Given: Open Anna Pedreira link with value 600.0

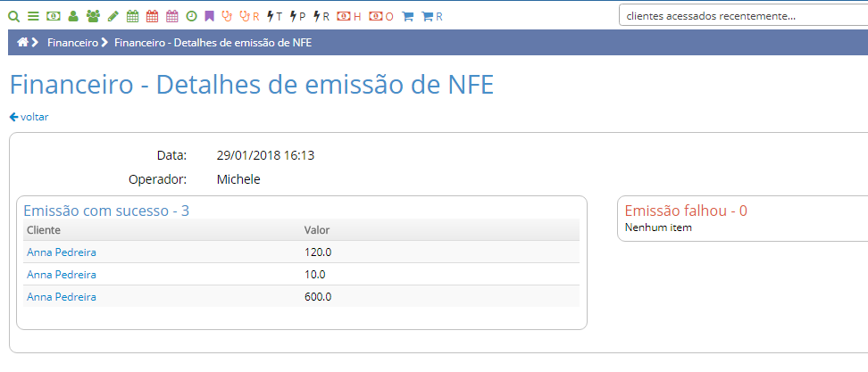Looking at the screenshot, I should coord(62,297).
